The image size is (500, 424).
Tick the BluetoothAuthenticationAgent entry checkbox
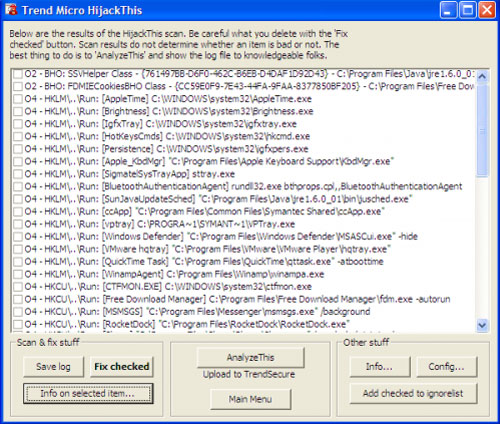click(x=18, y=186)
